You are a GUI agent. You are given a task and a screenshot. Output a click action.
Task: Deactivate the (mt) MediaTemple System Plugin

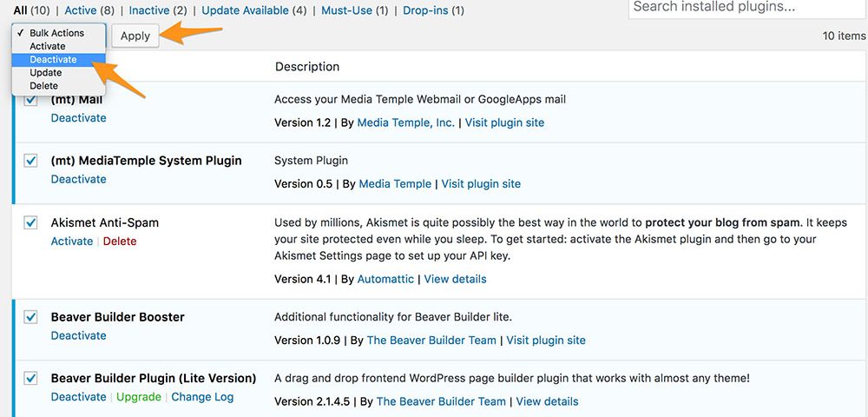coord(79,179)
